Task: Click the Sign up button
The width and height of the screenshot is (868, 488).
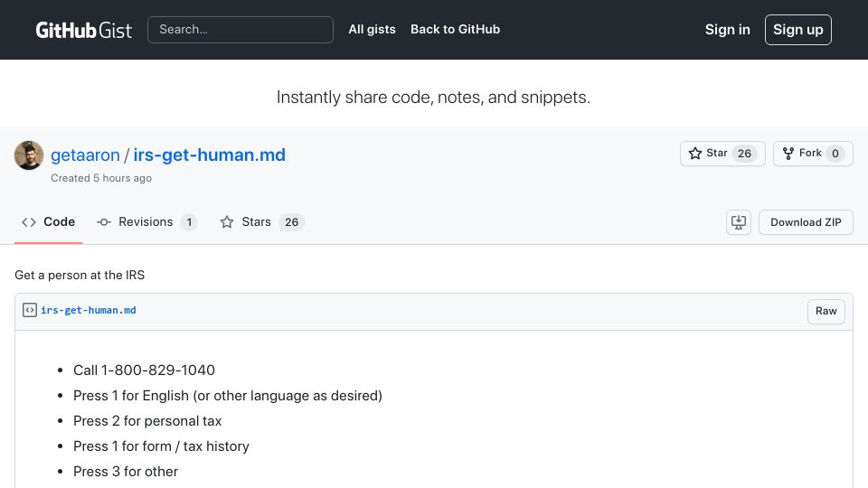Action: coord(797,29)
